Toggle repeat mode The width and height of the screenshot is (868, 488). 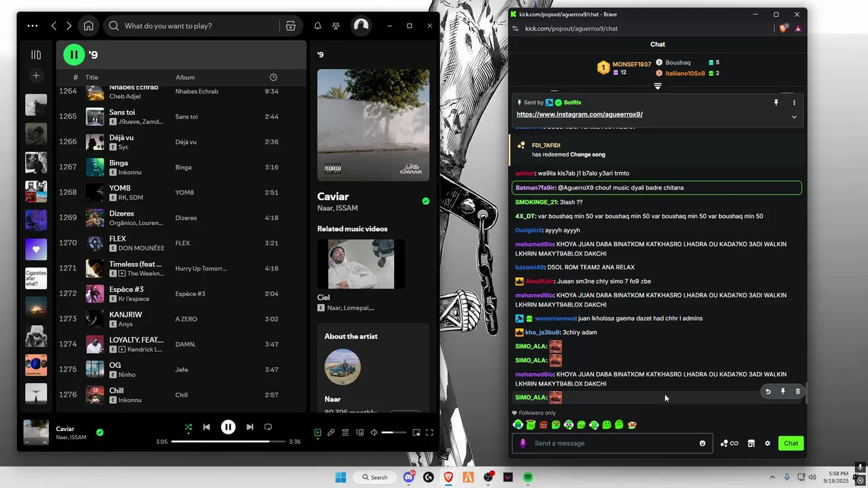click(x=268, y=427)
